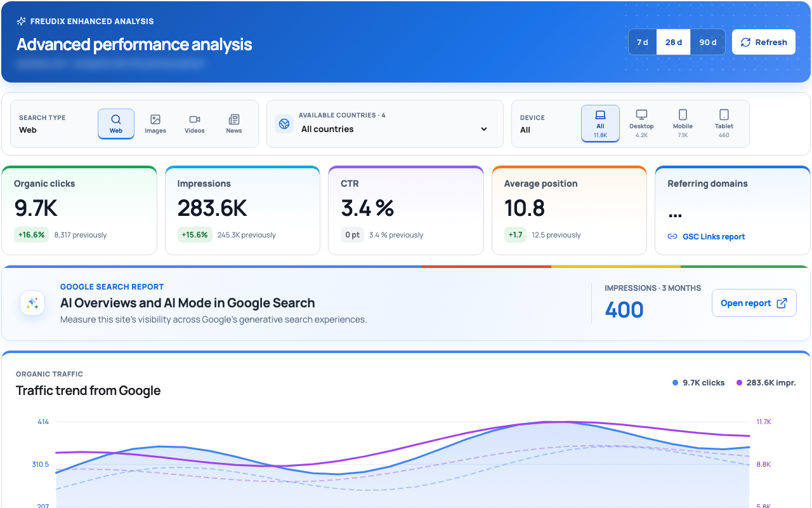Click the 245.3K previously text

tap(247, 235)
